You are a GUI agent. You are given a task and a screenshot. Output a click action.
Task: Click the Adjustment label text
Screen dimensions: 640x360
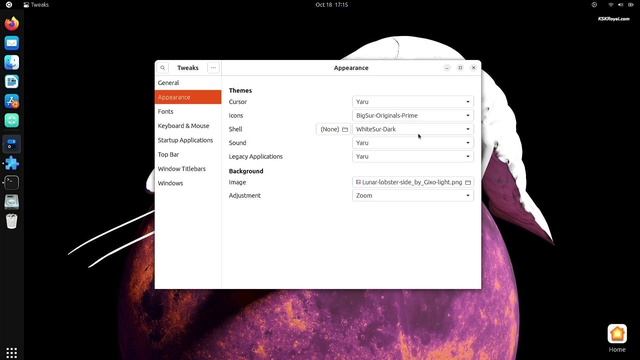coord(244,196)
